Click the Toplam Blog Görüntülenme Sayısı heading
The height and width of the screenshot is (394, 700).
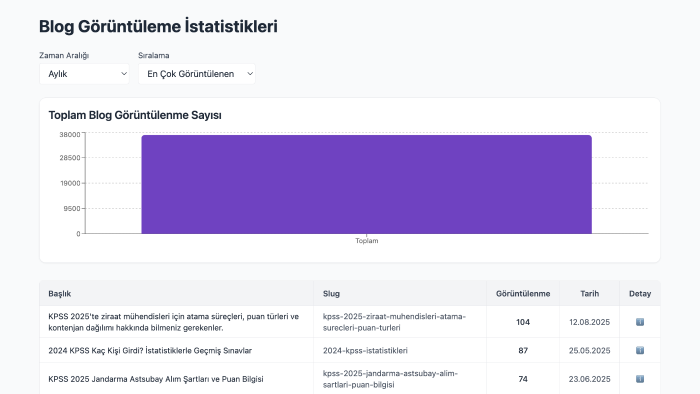pyautogui.click(x=135, y=115)
